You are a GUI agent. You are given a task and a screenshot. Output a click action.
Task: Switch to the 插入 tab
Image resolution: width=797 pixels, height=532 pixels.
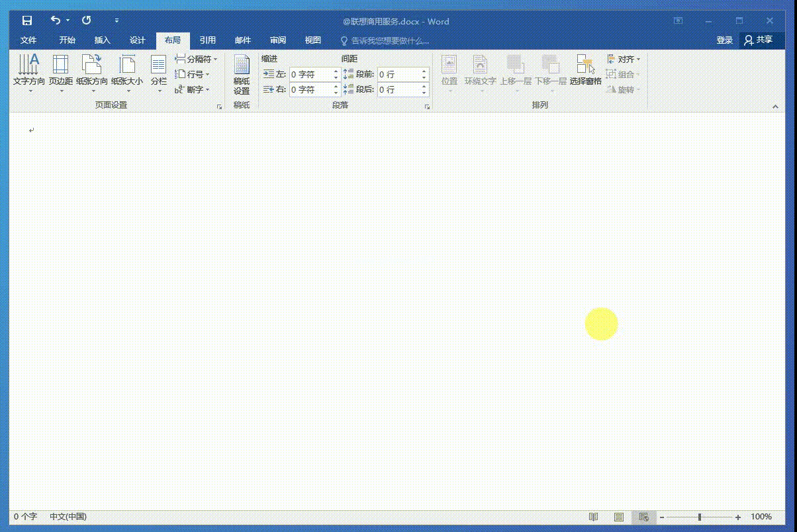point(103,40)
